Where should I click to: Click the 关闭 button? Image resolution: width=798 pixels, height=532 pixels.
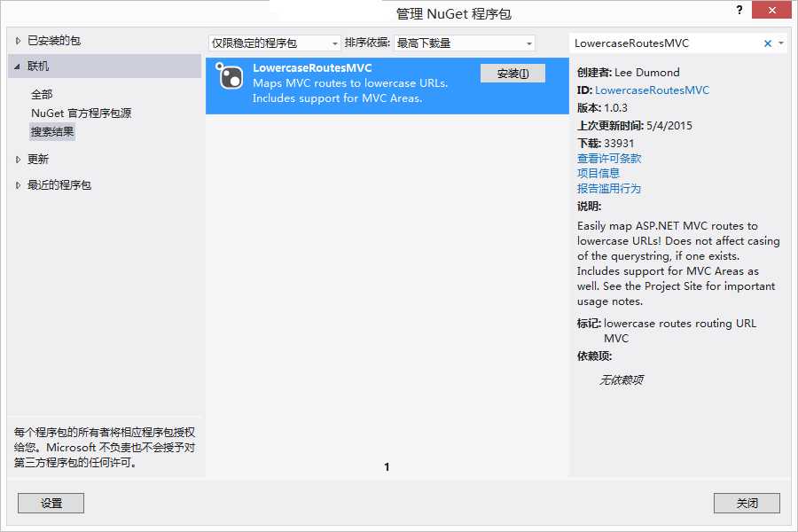click(747, 503)
